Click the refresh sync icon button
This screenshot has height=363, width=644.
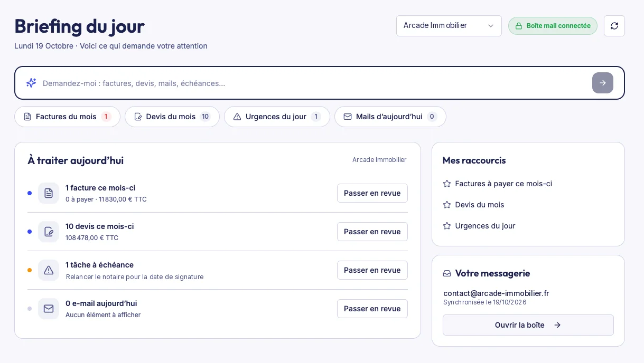pos(614,26)
